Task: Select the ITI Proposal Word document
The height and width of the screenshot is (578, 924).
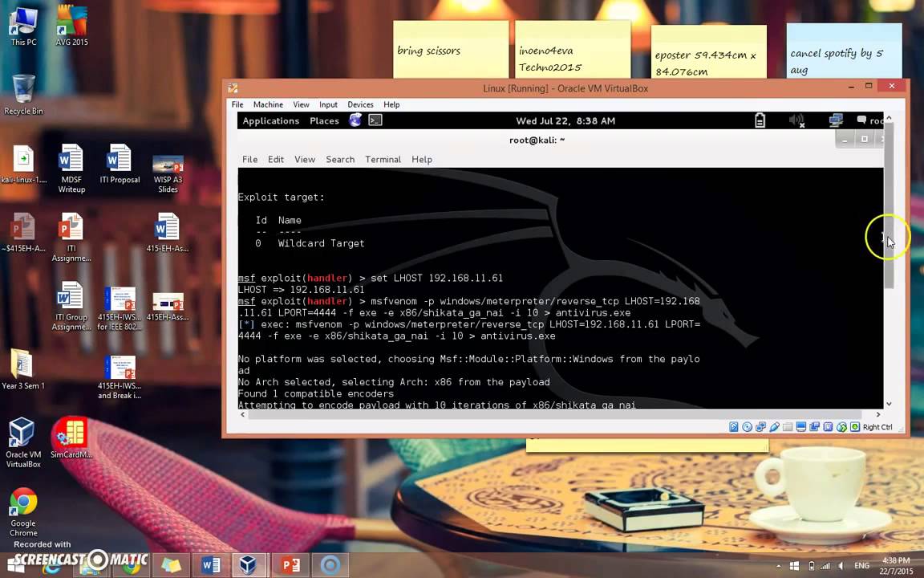Action: point(120,164)
